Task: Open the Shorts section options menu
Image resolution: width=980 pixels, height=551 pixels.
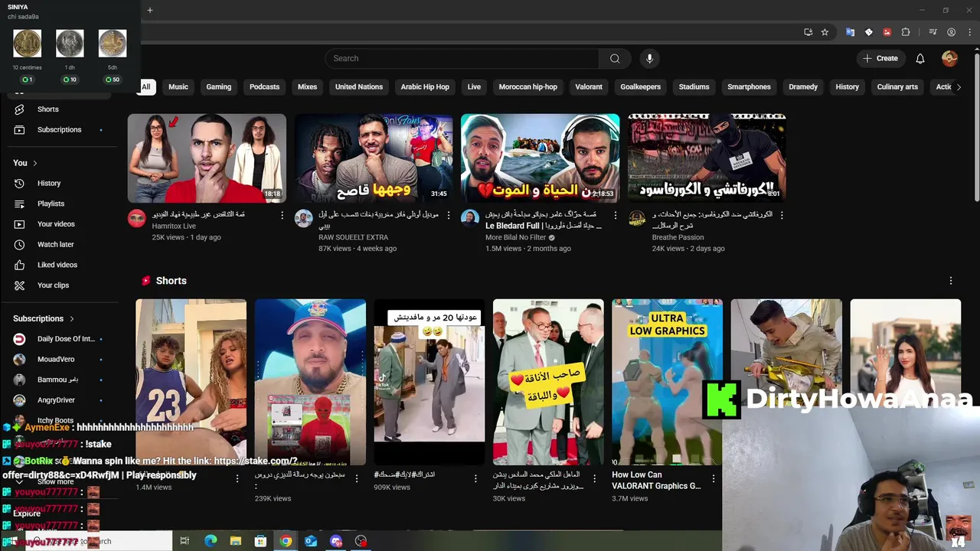Action: click(x=951, y=281)
